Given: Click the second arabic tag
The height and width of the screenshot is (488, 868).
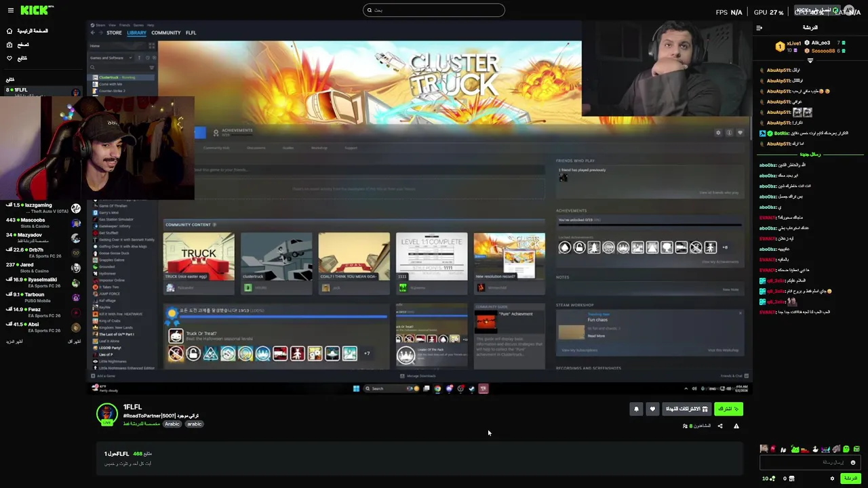Looking at the screenshot, I should 195,424.
